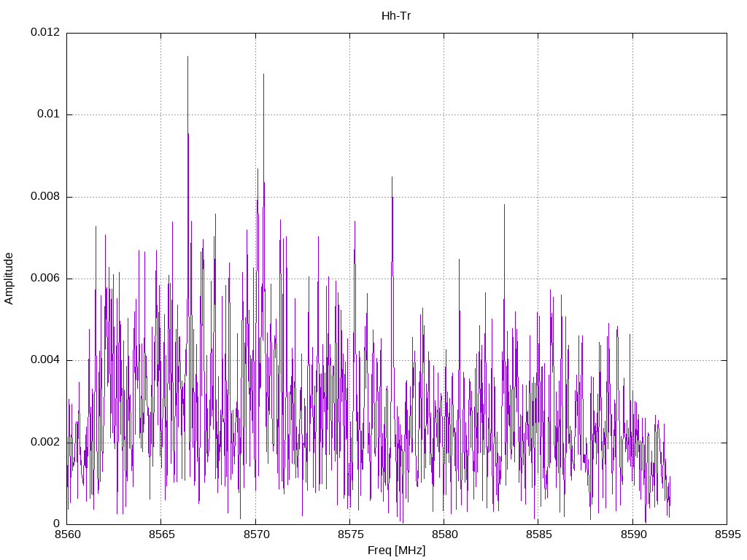Click the x-axis tick 8590
This screenshot has width=747, height=560.
pos(633,534)
